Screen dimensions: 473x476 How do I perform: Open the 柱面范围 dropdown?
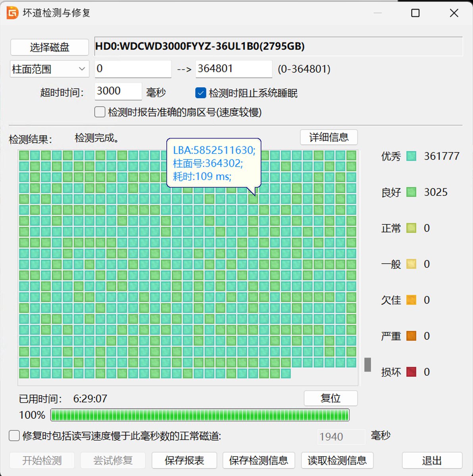(x=49, y=69)
